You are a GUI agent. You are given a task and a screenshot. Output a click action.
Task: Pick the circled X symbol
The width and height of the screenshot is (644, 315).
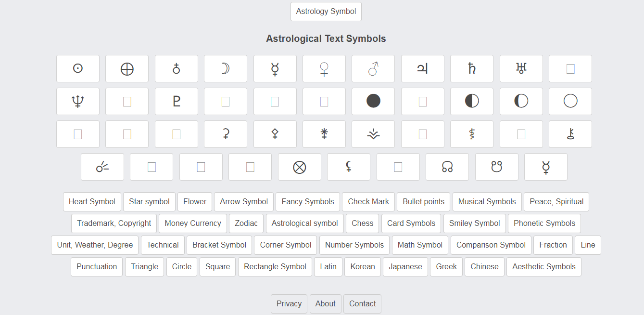pyautogui.click(x=300, y=167)
